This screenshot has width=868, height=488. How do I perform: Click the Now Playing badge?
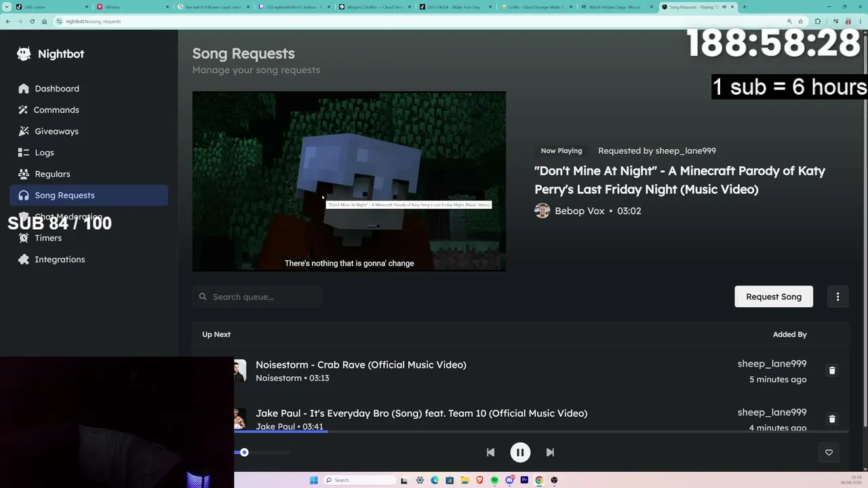561,151
